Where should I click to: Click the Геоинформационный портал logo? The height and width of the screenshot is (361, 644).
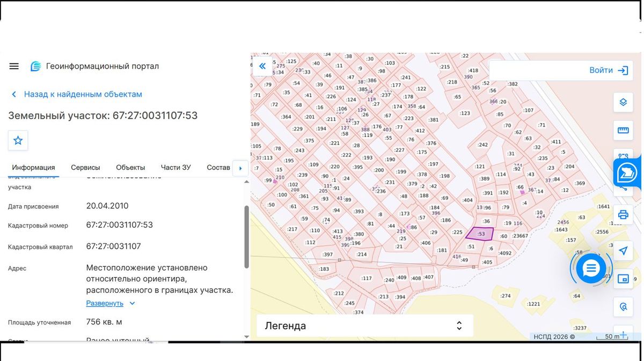94,66
